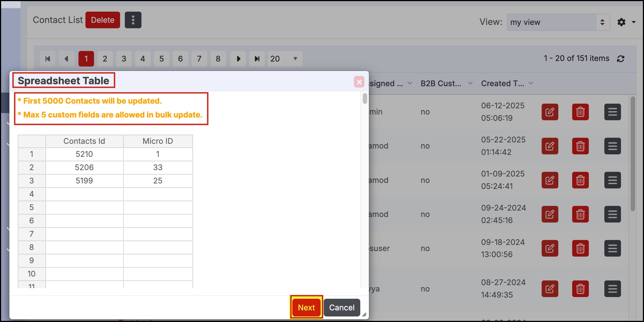This screenshot has width=644, height=322.
Task: Open B2B Cust... column dropdown arrow
Action: point(470,83)
